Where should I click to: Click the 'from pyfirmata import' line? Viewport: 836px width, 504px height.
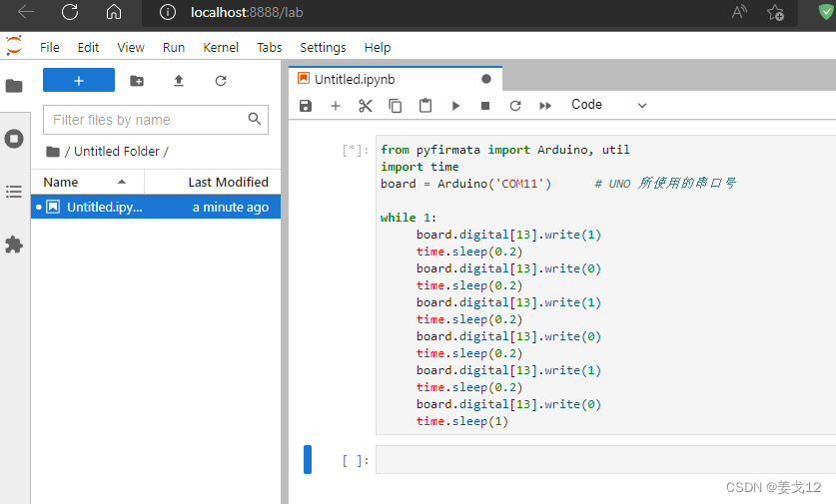(505, 149)
